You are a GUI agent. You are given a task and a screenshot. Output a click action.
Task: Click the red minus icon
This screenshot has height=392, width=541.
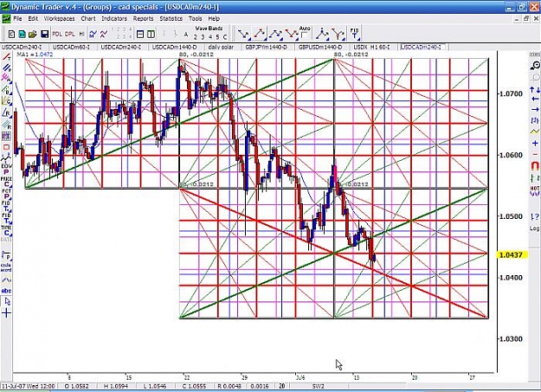point(535,154)
